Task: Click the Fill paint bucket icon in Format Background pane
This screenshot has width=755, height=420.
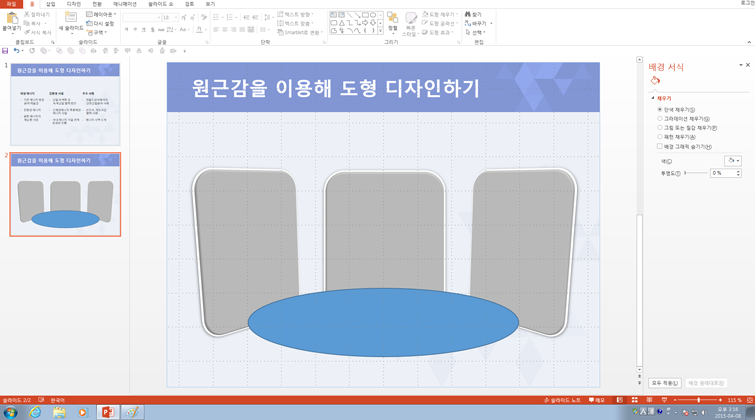Action: coord(655,80)
